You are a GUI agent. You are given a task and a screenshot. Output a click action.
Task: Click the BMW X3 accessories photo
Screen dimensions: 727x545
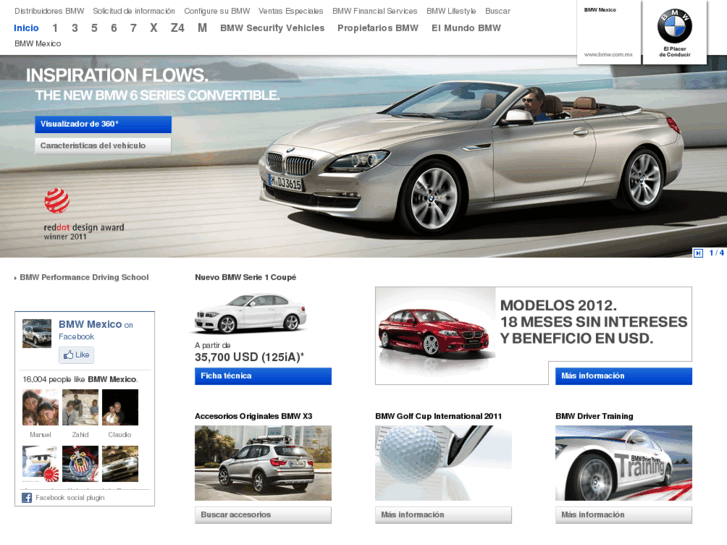click(x=263, y=463)
